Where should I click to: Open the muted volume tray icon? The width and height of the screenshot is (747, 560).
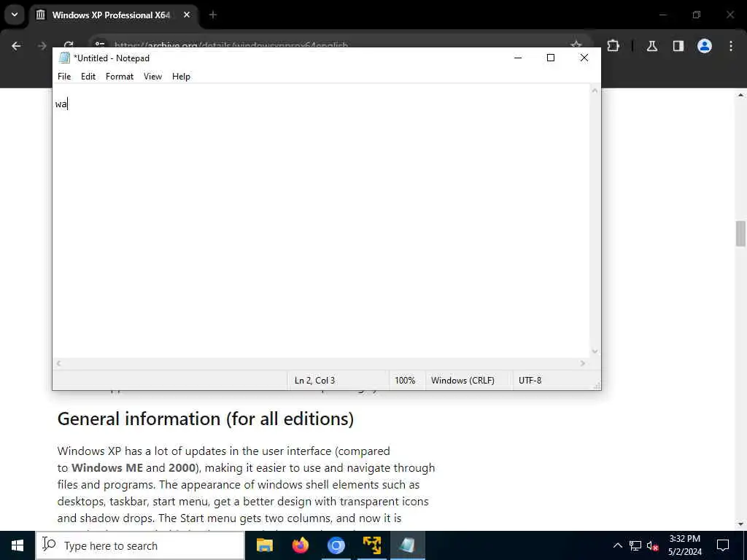[653, 545]
